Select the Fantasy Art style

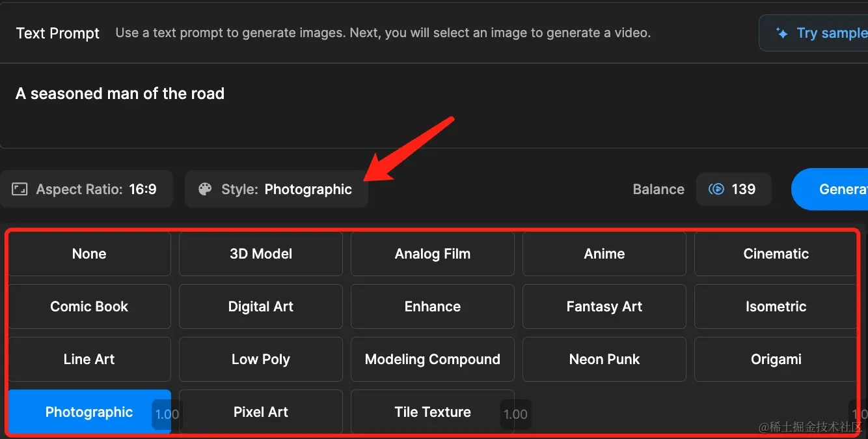[x=604, y=307]
